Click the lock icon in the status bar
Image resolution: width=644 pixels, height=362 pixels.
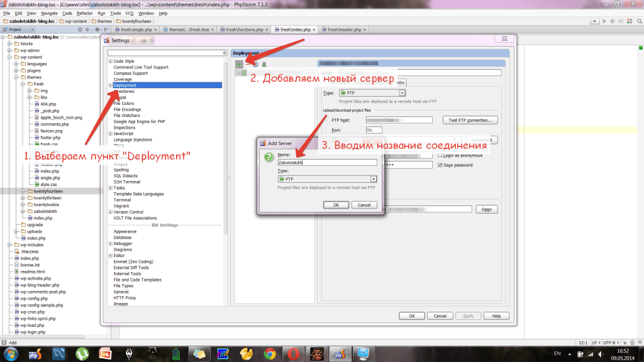(x=625, y=343)
